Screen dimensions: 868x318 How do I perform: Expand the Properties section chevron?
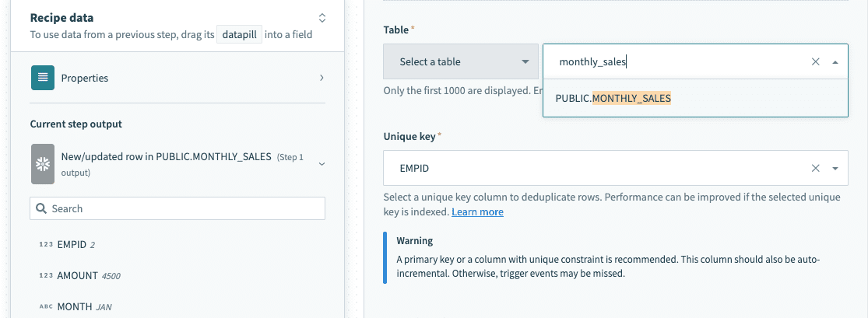322,78
